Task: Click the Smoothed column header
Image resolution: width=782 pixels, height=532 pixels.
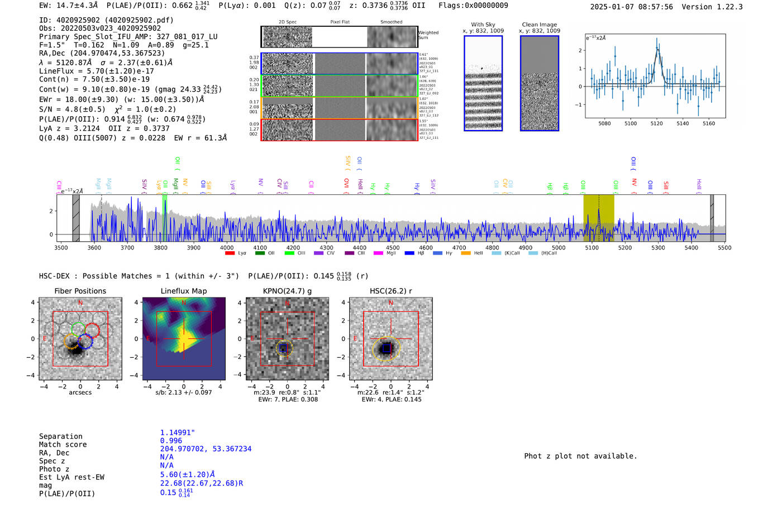Action: [x=392, y=22]
